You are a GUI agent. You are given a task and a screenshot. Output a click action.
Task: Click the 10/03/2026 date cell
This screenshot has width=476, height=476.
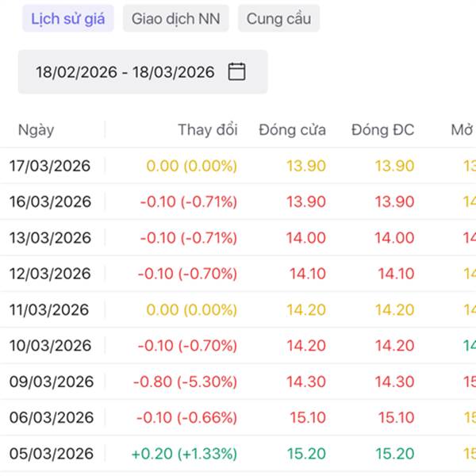[50, 346]
